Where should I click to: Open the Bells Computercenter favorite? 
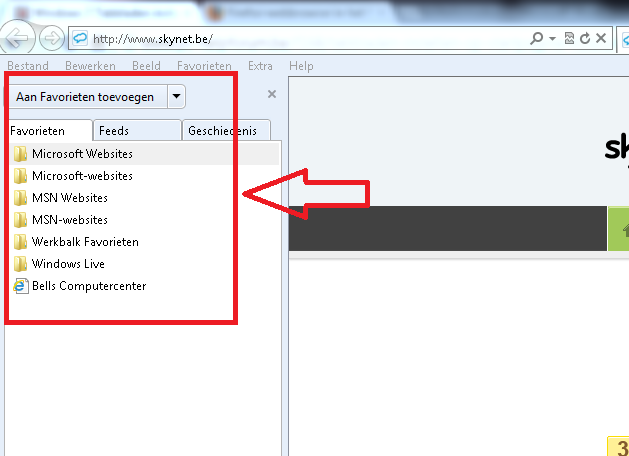[144, 286]
